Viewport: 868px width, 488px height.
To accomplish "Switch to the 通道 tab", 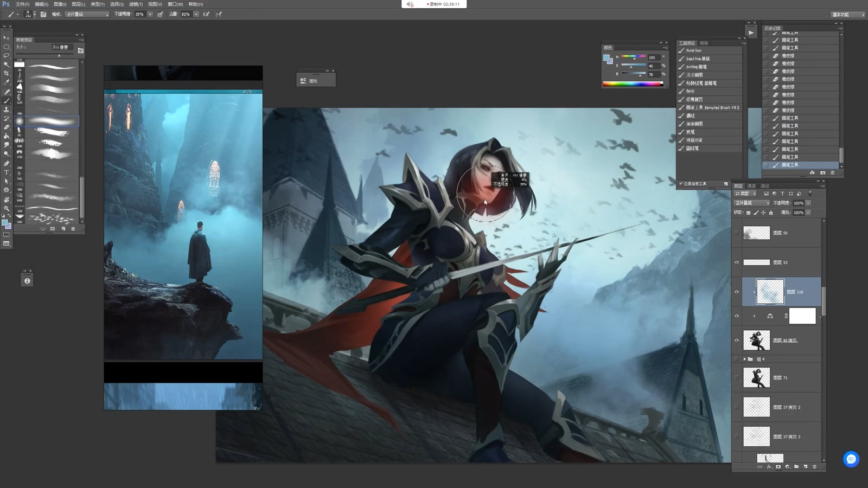I will tap(751, 186).
